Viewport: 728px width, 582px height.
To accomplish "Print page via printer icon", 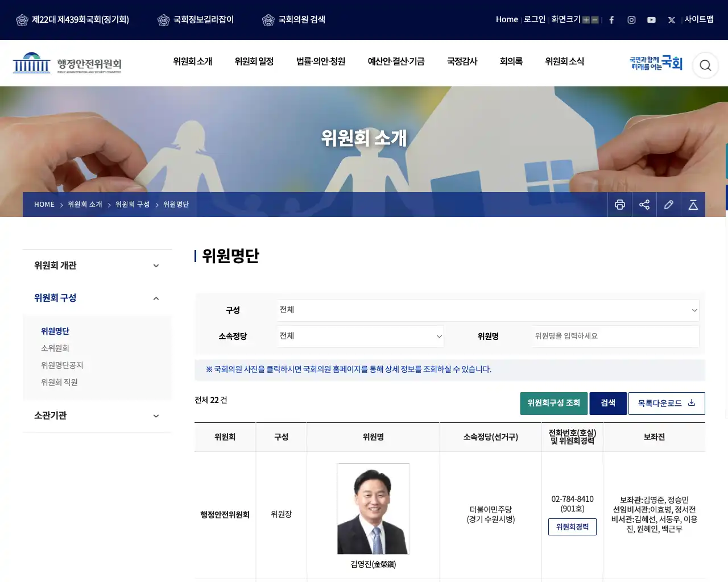I will 620,205.
